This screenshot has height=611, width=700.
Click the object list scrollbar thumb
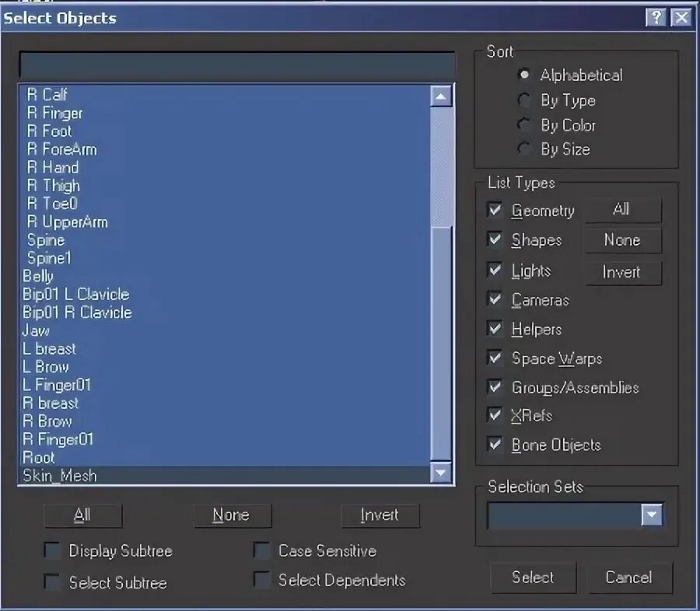[x=441, y=344]
